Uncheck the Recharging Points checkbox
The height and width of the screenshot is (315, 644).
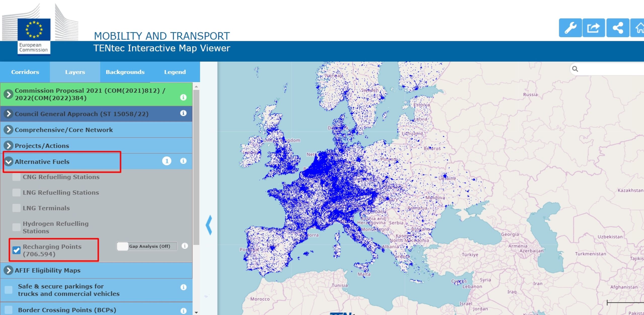click(x=17, y=250)
